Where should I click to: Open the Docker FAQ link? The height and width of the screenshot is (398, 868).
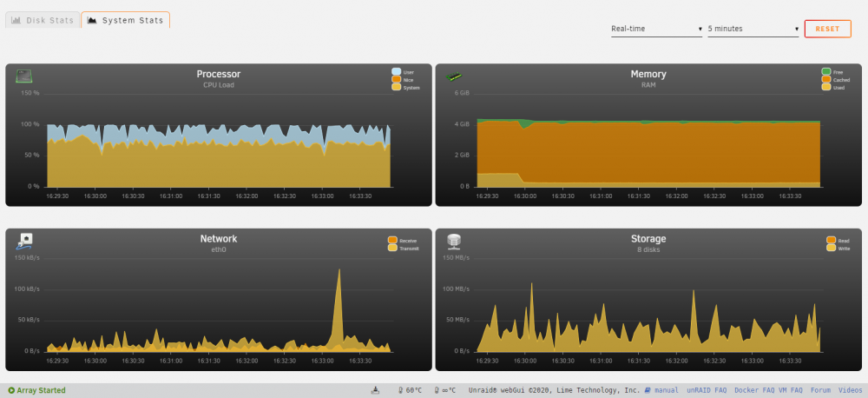pos(754,390)
